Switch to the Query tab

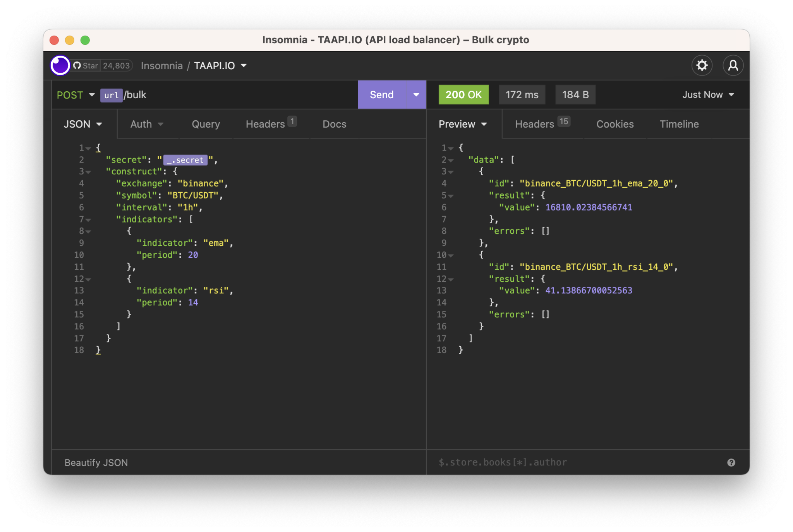point(206,124)
